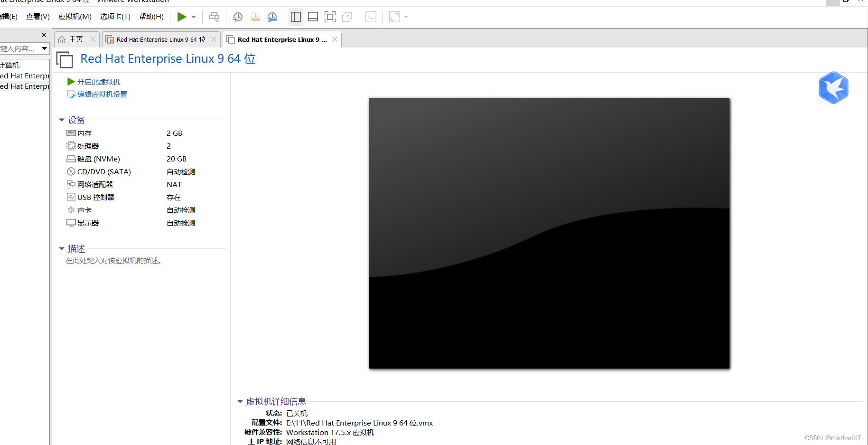Click the 主页 home tab icon
Image resolution: width=868 pixels, height=445 pixels.
click(x=62, y=39)
